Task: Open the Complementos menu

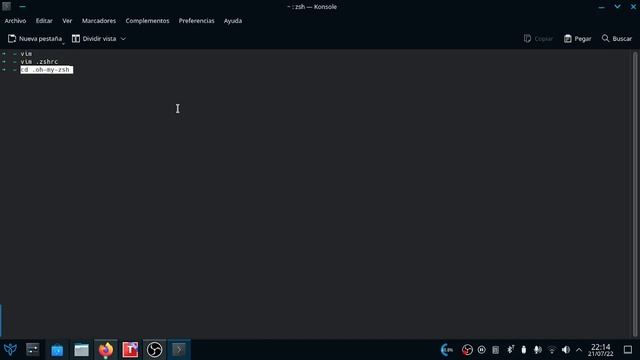Action: (x=147, y=21)
